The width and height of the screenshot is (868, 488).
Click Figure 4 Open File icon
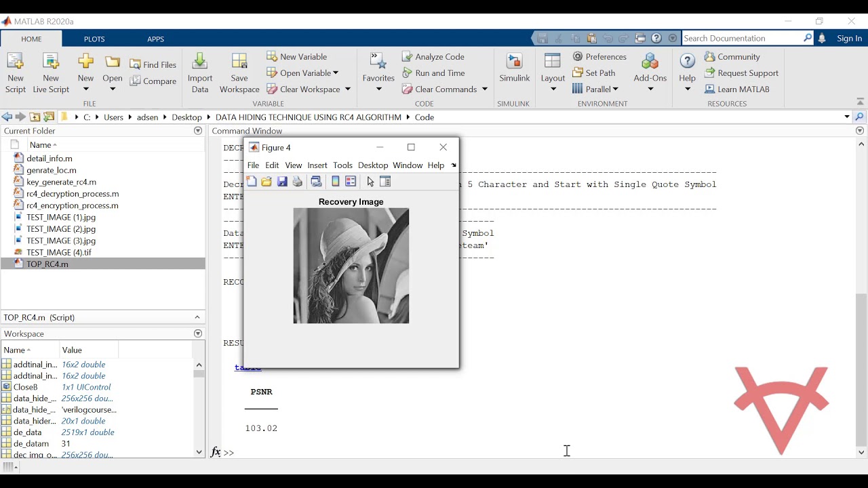point(267,182)
